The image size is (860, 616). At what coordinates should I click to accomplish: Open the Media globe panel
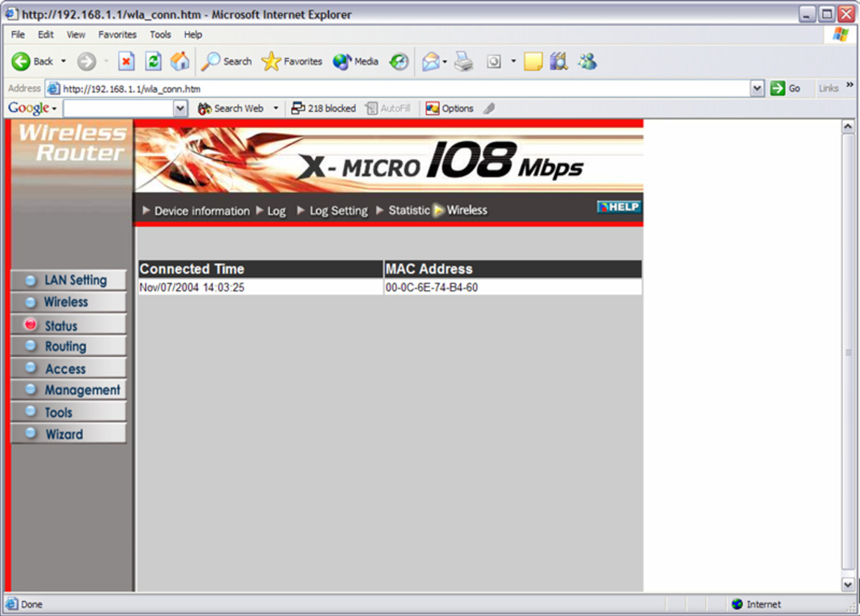pyautogui.click(x=356, y=62)
